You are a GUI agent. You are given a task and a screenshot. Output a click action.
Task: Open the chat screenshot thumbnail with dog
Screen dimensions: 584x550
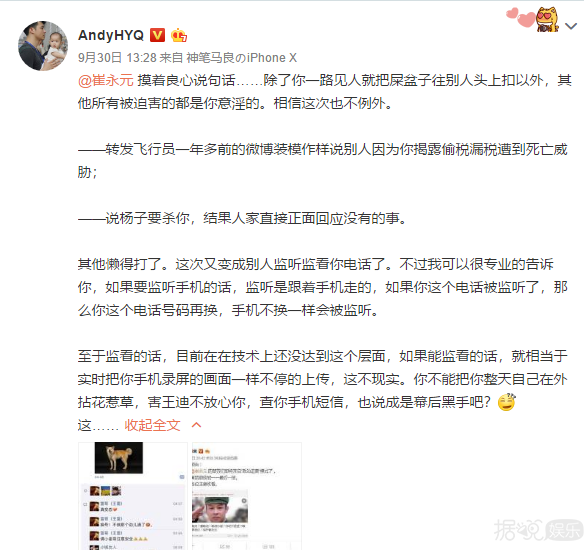pyautogui.click(x=133, y=496)
